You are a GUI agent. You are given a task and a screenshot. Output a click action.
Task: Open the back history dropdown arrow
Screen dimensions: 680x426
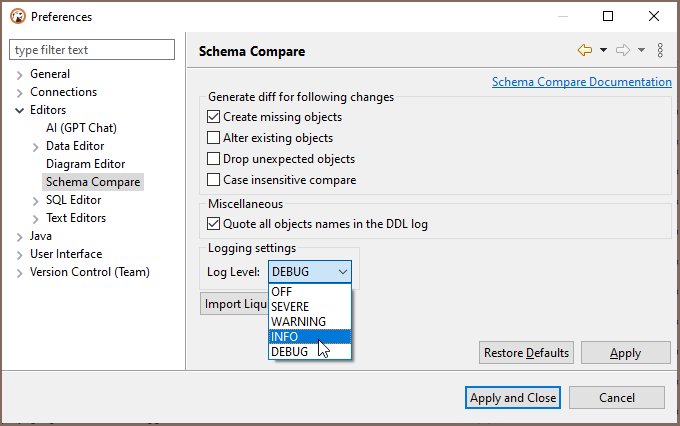(x=603, y=50)
